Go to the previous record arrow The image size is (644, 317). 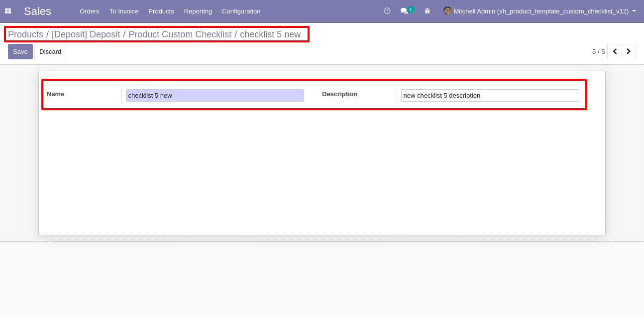(x=615, y=51)
